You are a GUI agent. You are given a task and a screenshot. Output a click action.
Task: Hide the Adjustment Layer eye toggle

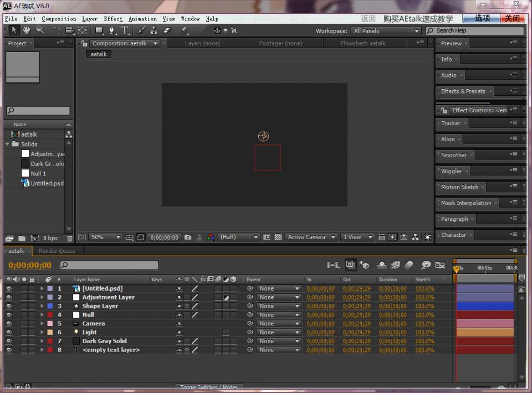[x=8, y=297]
